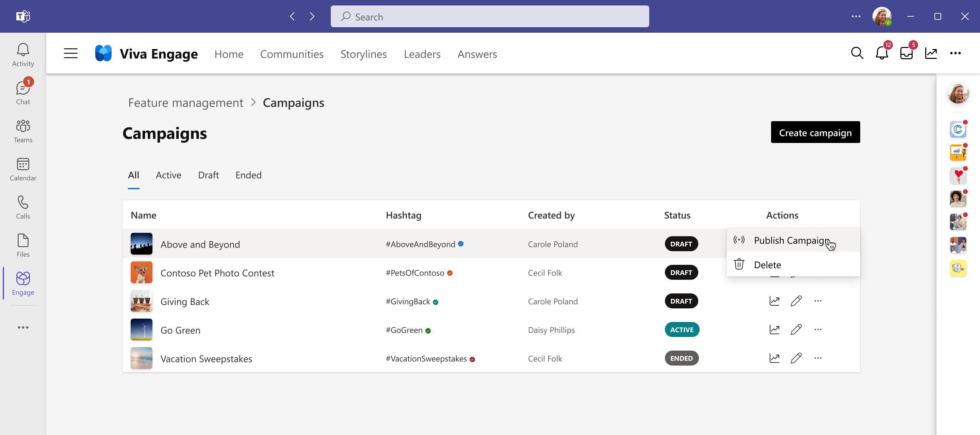The image size is (980, 435).
Task: Click the Microsoft Teams logo icon
Action: point(23,16)
